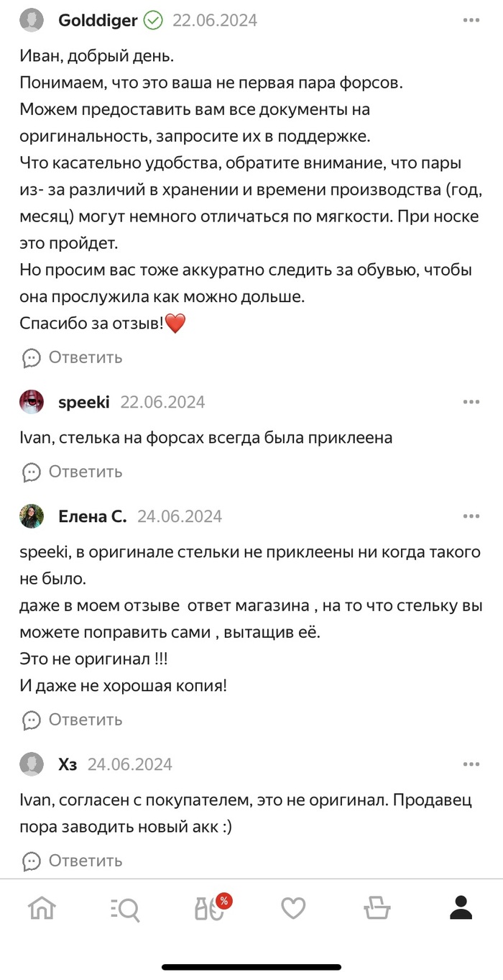Image resolution: width=503 pixels, height=980 pixels.
Task: Go to the Home tab icon
Action: click(x=42, y=908)
